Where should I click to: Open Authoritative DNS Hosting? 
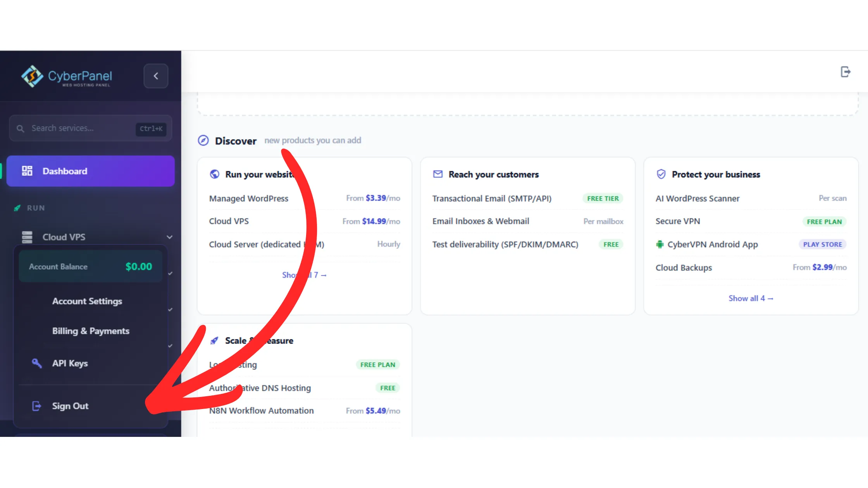[x=260, y=388]
